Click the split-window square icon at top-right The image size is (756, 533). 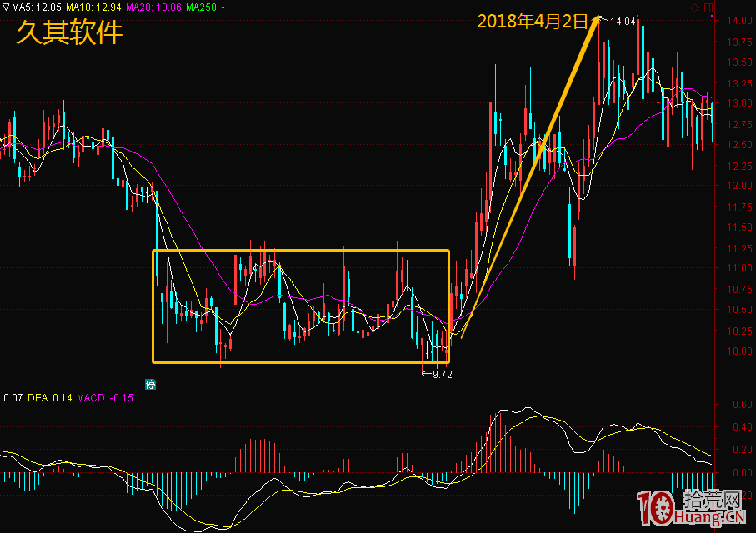pyautogui.click(x=708, y=7)
